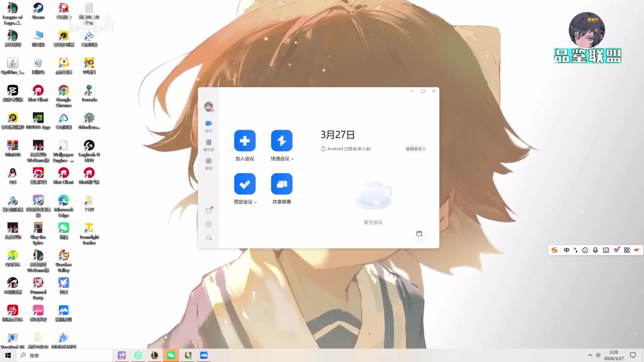Switch to the 会议 tab

pyautogui.click(x=209, y=126)
